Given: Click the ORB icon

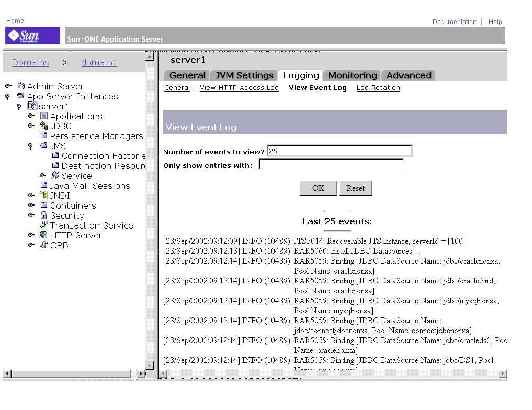Looking at the screenshot, I should coord(43,245).
